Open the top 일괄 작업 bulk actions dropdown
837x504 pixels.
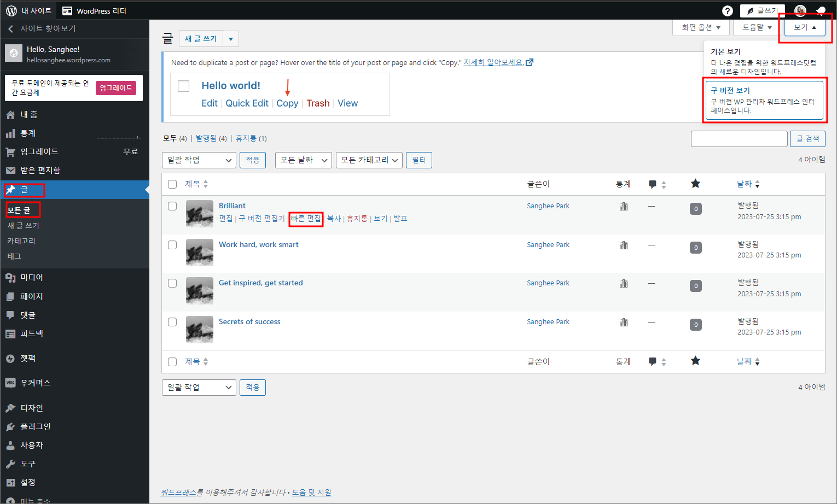click(x=199, y=160)
